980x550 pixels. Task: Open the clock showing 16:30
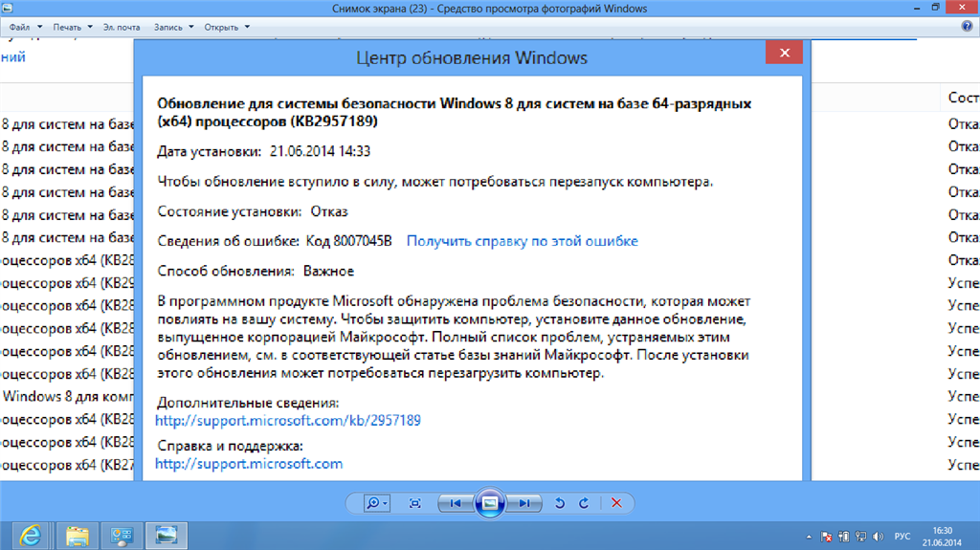pyautogui.click(x=943, y=537)
